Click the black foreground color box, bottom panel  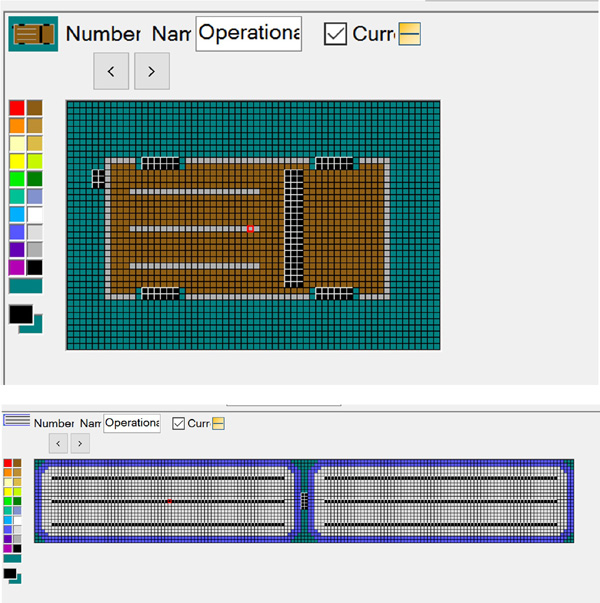tap(10, 573)
